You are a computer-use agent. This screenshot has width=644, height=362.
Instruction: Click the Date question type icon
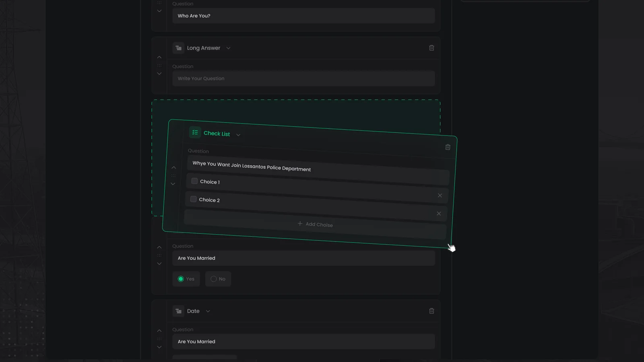[x=178, y=311]
